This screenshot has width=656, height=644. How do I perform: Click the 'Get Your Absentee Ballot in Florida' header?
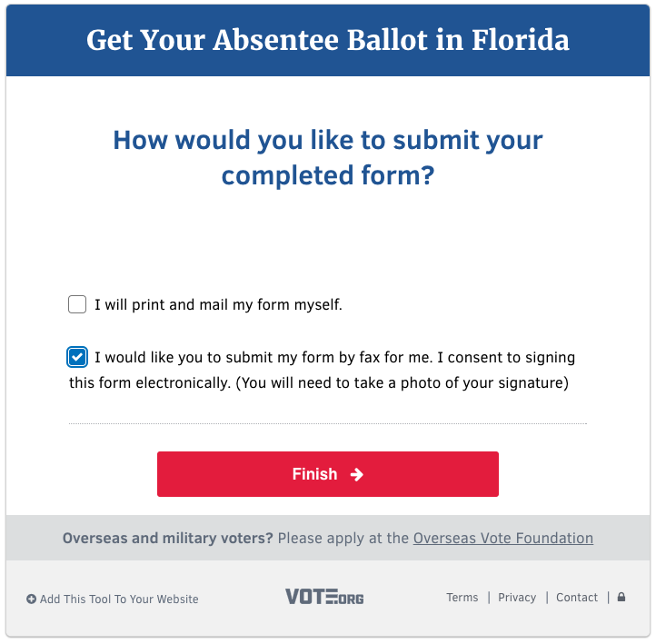[328, 40]
